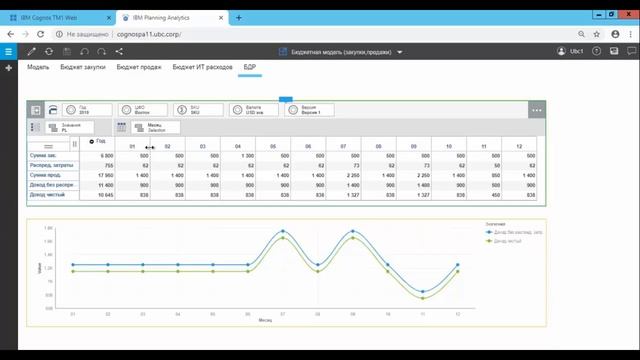
Task: Open the browser profile icon
Action: (616, 34)
